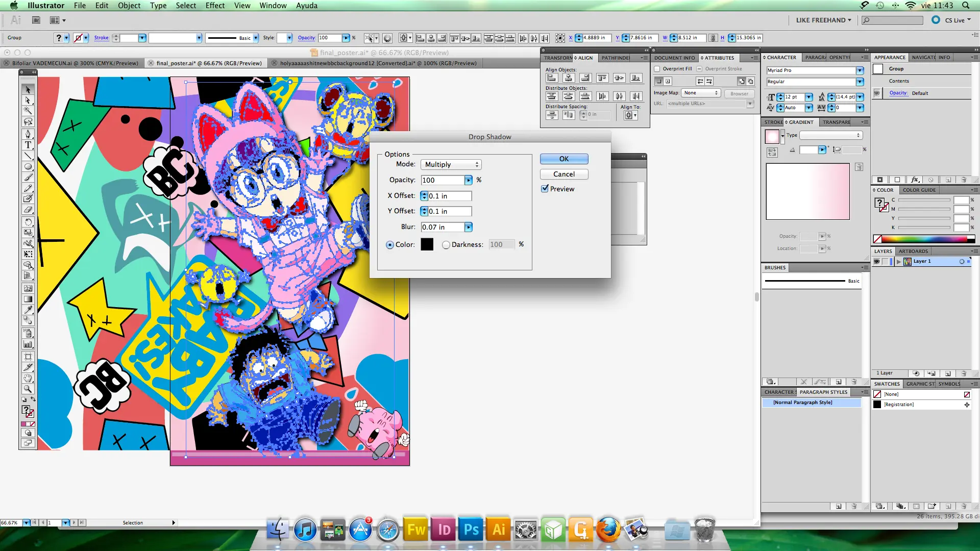Select the Eraser tool
This screenshot has width=980, height=551.
(x=28, y=209)
